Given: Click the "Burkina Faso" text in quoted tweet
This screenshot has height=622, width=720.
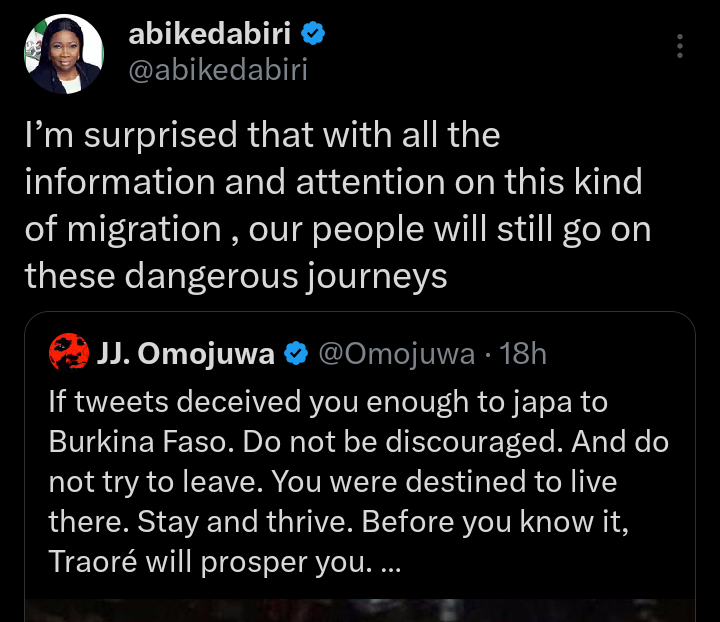Looking at the screenshot, I should 139,442.
